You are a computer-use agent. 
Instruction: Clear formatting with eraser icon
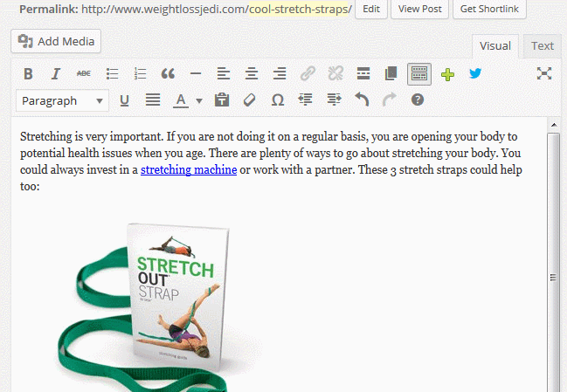[x=250, y=100]
